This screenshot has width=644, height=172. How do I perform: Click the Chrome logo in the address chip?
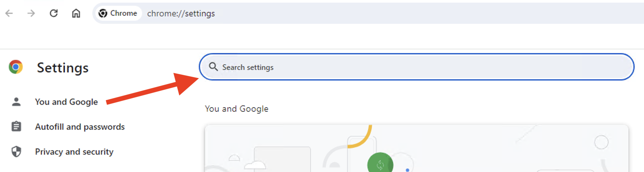[x=103, y=13]
